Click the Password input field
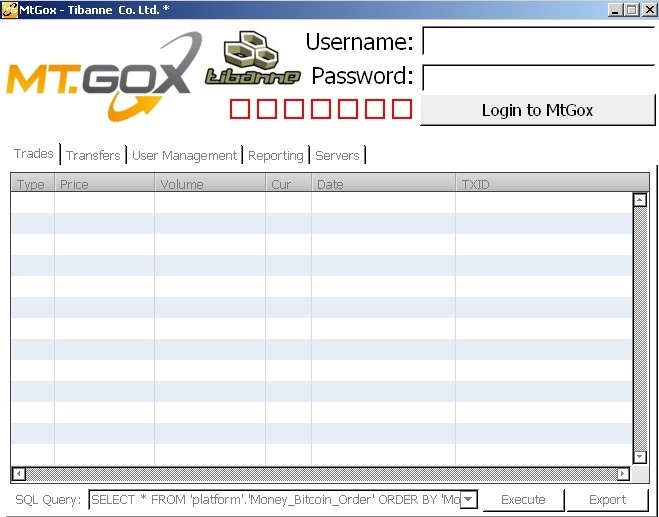This screenshot has height=517, width=659. [538, 77]
